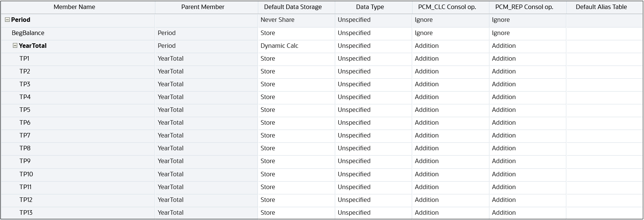This screenshot has height=220, width=644.
Task: Click the Member Name column header
Action: tap(74, 7)
